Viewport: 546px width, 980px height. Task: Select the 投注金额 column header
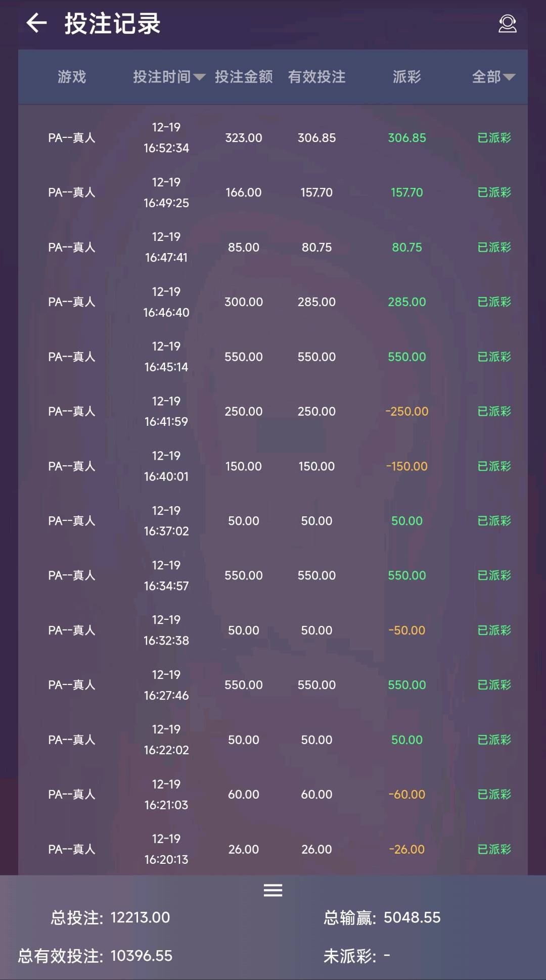pos(244,77)
